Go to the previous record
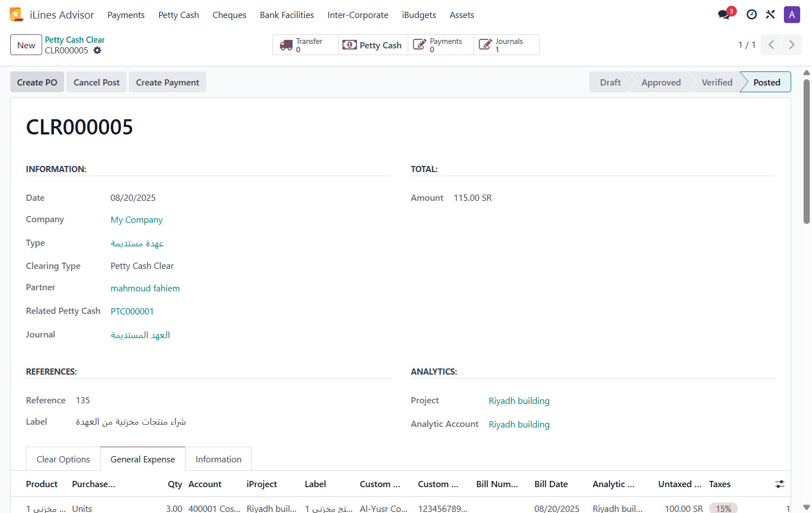This screenshot has width=812, height=513. 772,45
